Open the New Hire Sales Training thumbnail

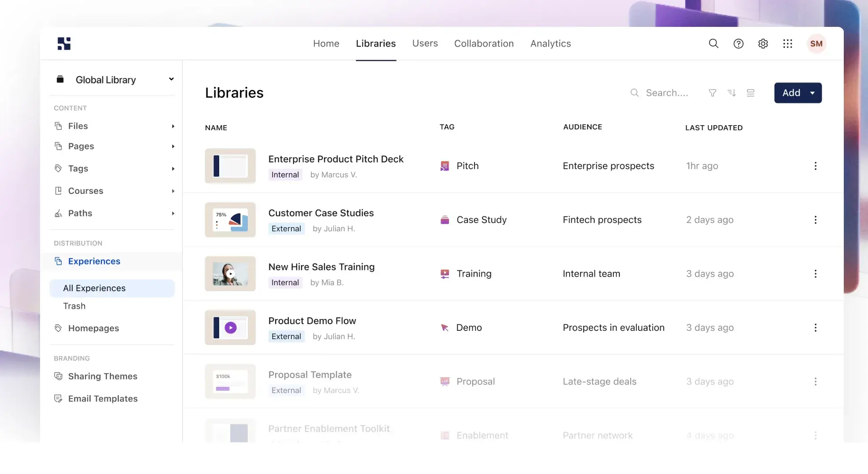pos(230,274)
